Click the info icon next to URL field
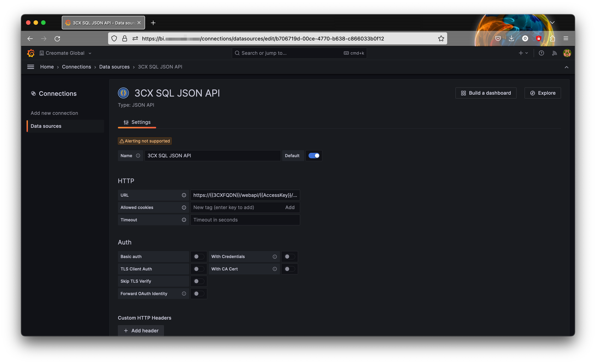Viewport: 596px width, 364px height. (x=184, y=195)
